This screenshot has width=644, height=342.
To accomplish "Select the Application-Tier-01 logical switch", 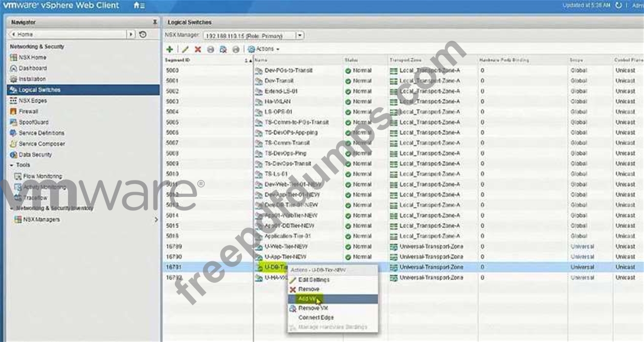I will pyautogui.click(x=287, y=236).
